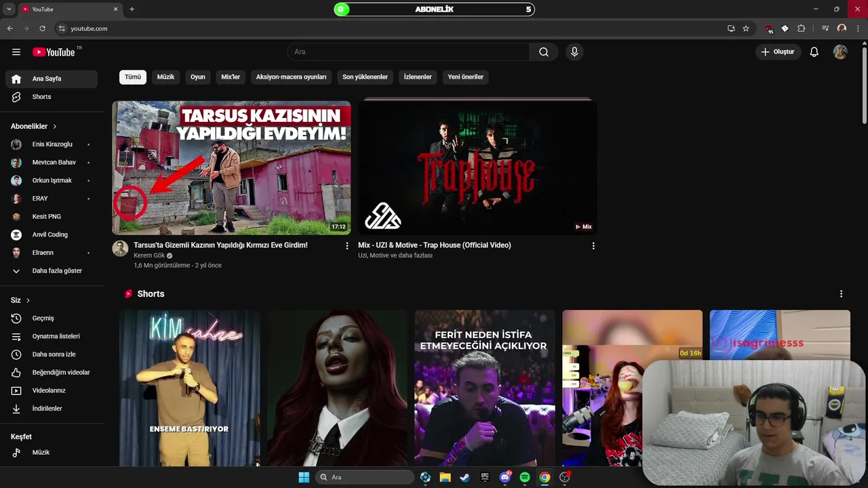
Task: Open options menu for Trap House mix
Action: 593,246
